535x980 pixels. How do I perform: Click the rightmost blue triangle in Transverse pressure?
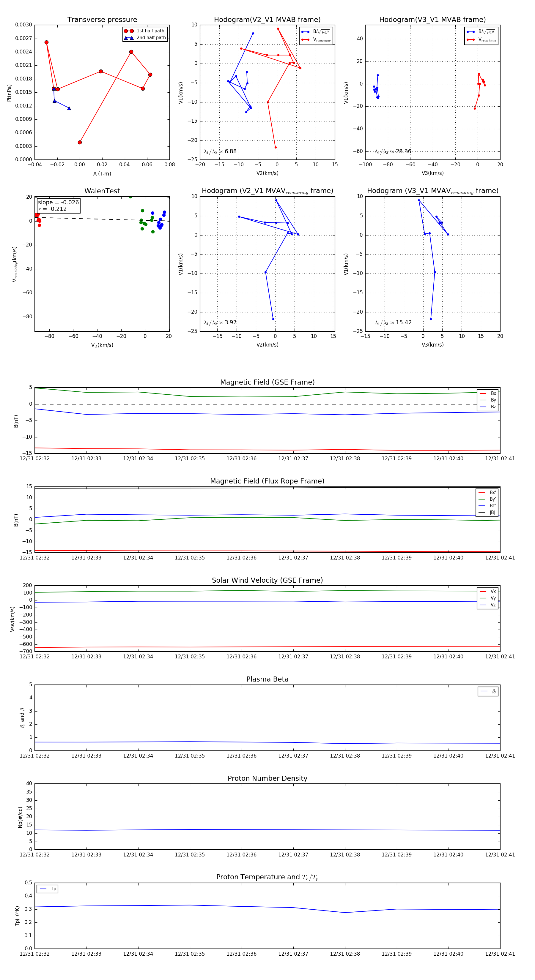(69, 108)
